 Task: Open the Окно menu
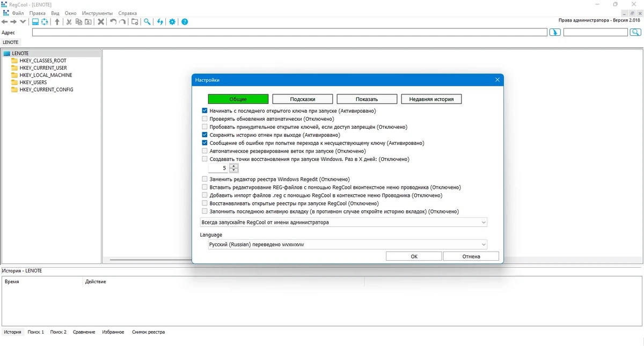(70, 13)
